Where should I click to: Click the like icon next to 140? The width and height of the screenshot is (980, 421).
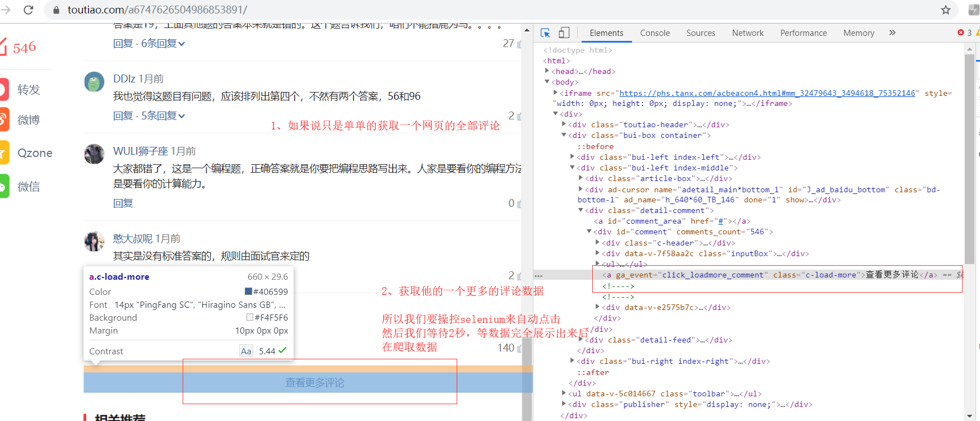click(519, 348)
